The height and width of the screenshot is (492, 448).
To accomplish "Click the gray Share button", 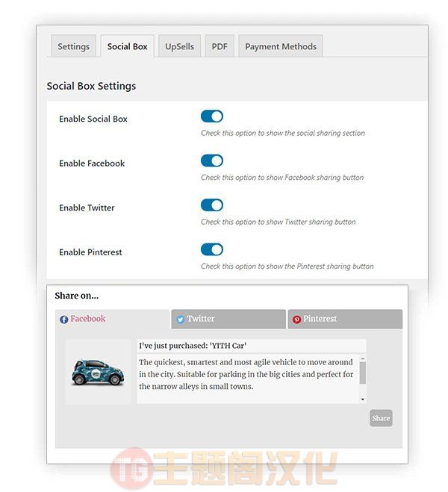I will (381, 418).
